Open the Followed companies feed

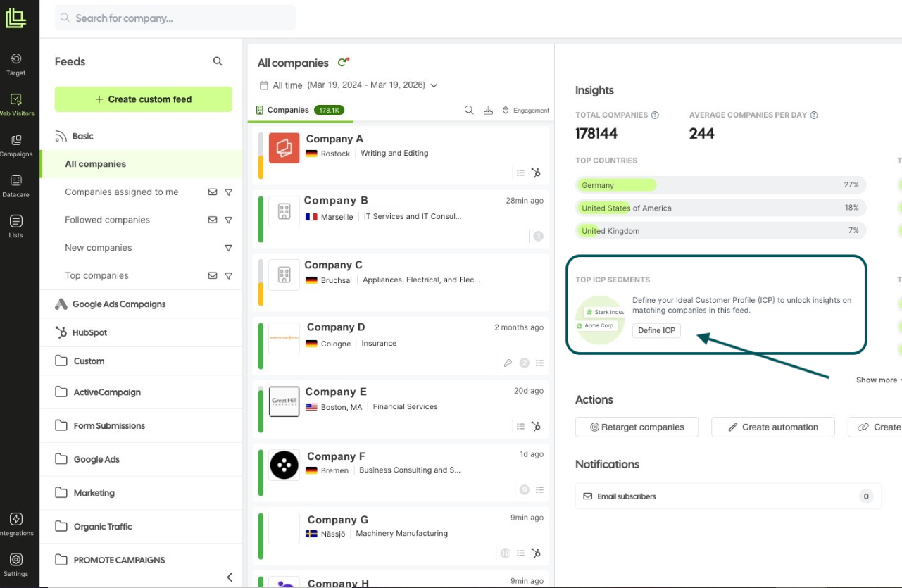coord(108,220)
